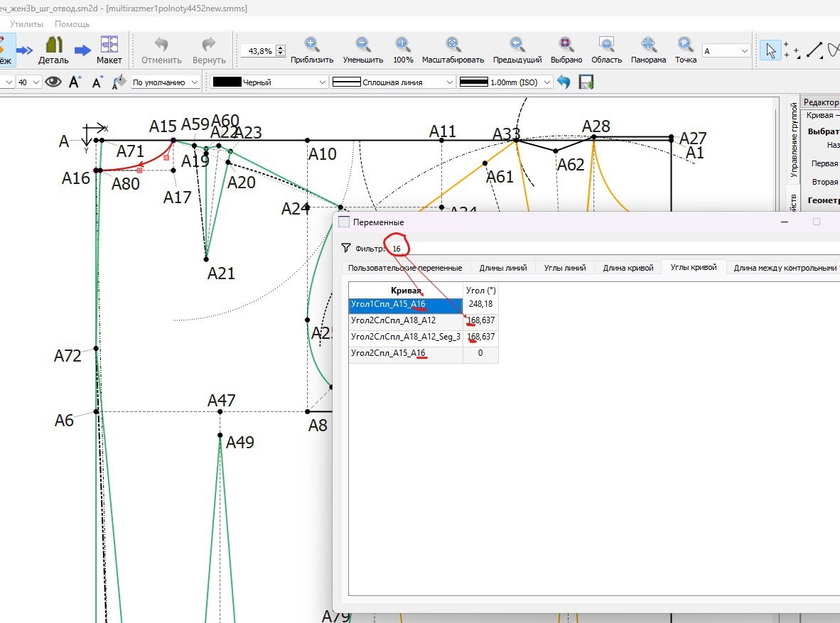Open the Управление группой side tab
Screen dimensions: 840x623
[x=793, y=139]
